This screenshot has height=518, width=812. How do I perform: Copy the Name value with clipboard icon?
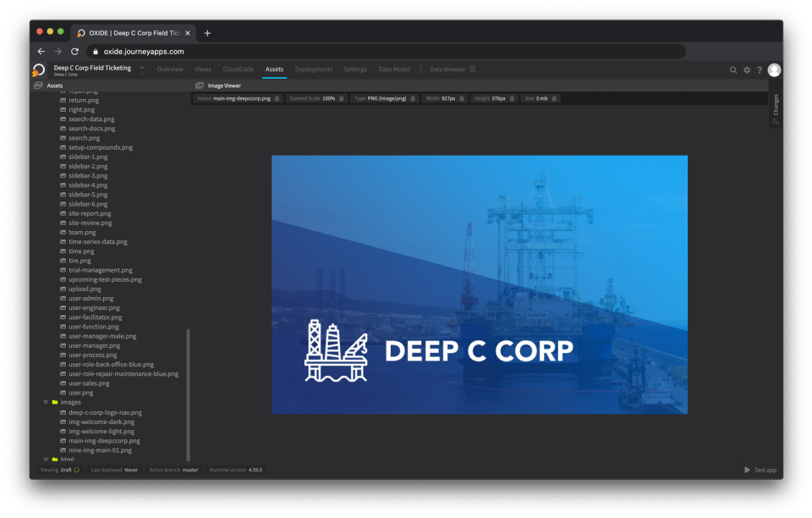[x=277, y=98]
